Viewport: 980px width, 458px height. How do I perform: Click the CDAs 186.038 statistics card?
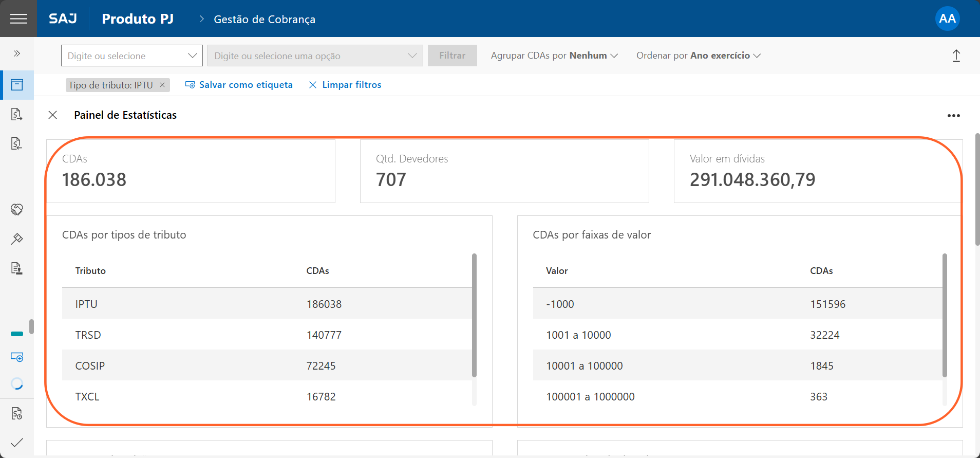[191, 171]
